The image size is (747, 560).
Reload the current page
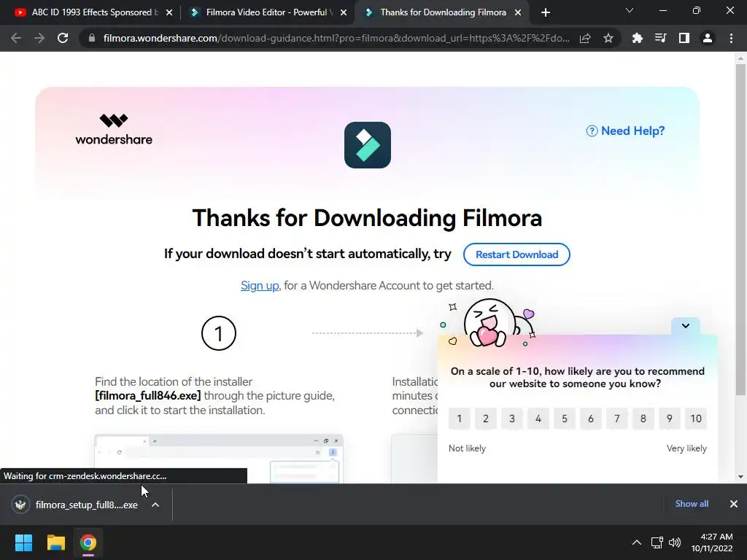[x=63, y=38]
